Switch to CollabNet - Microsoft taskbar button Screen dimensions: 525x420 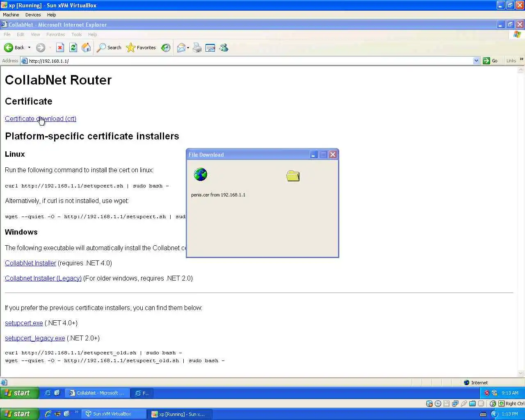(97, 393)
